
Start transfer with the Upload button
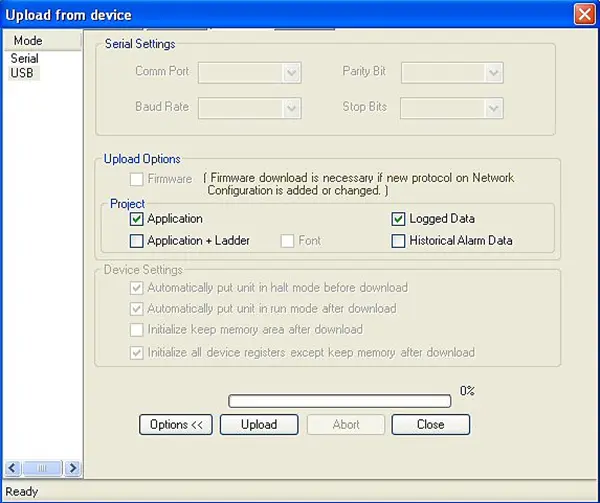[x=259, y=425]
